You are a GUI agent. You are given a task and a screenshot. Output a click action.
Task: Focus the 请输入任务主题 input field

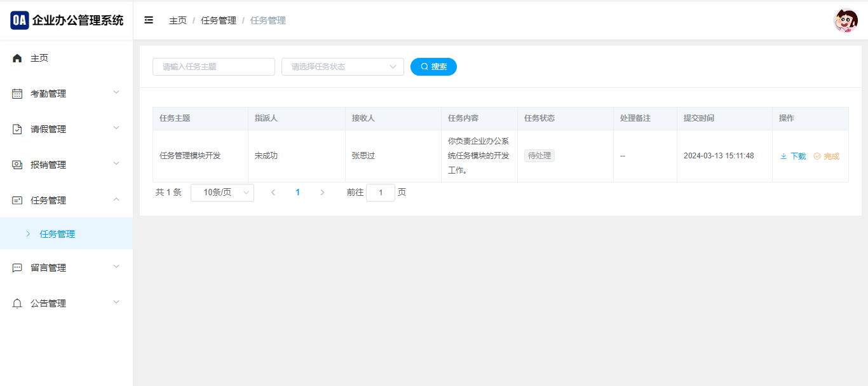[x=214, y=67]
